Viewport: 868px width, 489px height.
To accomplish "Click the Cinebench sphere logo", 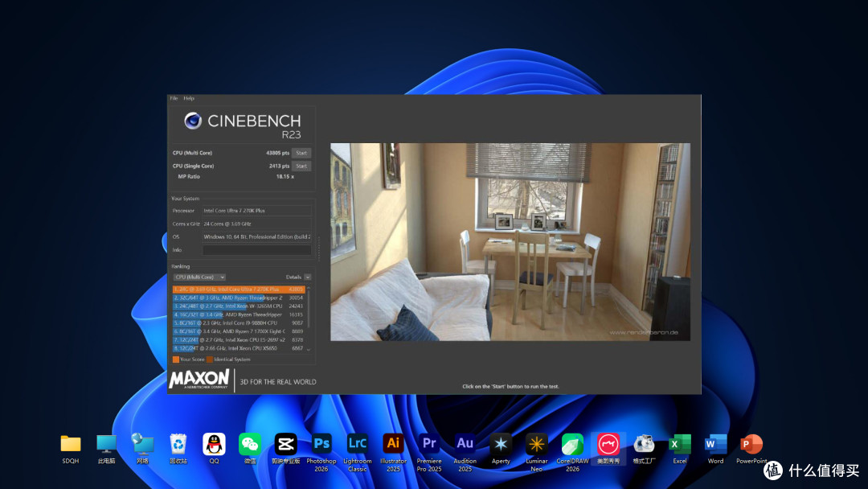I will point(193,120).
